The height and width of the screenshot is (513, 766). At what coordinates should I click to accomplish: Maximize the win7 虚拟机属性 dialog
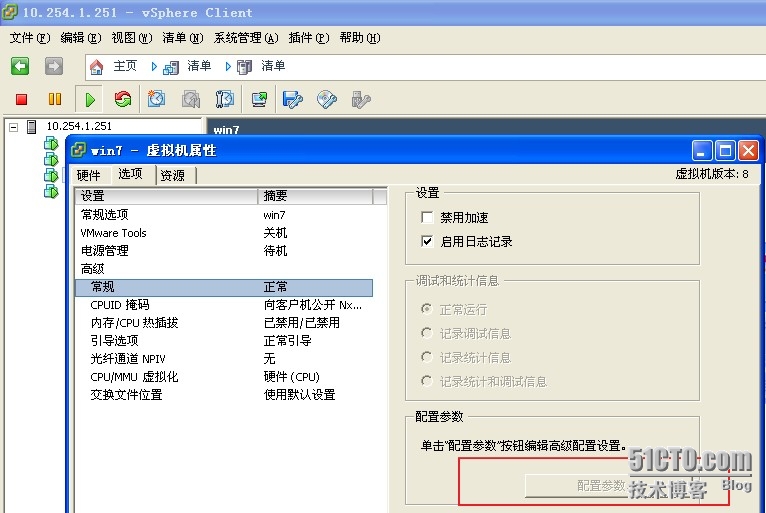(725, 150)
